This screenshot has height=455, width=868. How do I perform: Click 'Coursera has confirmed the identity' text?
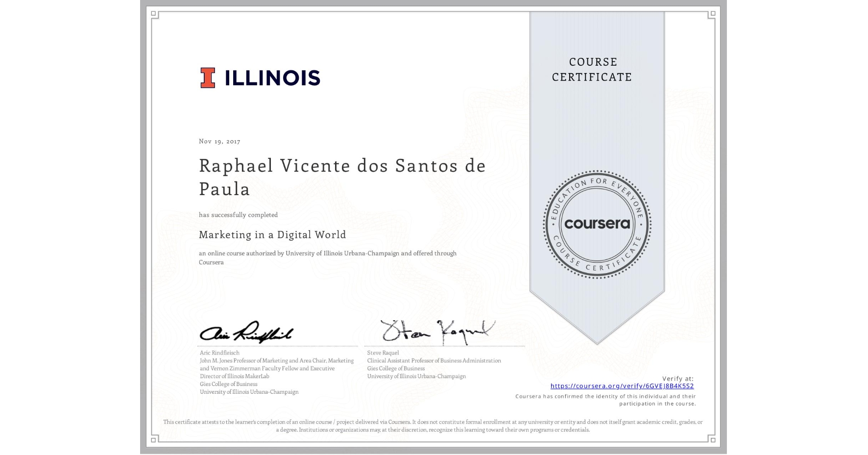point(605,400)
